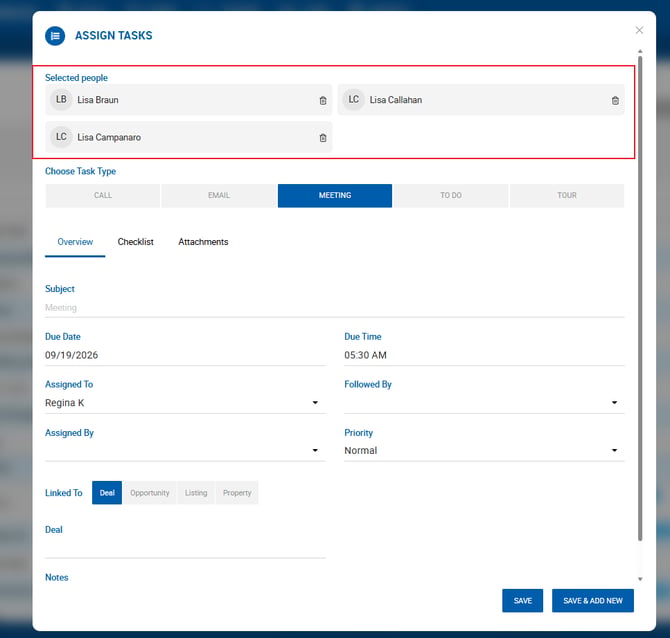
Task: Click the Deal input field
Action: point(185,548)
